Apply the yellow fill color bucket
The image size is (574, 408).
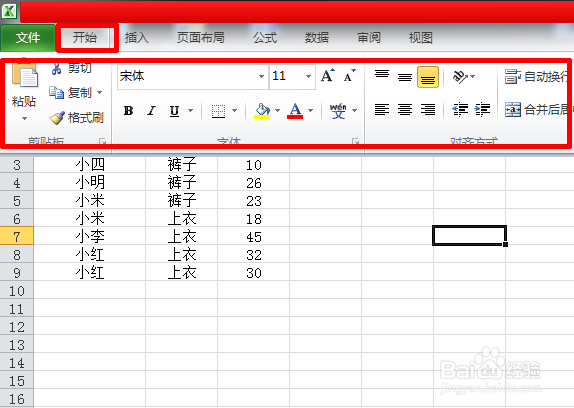pos(262,111)
